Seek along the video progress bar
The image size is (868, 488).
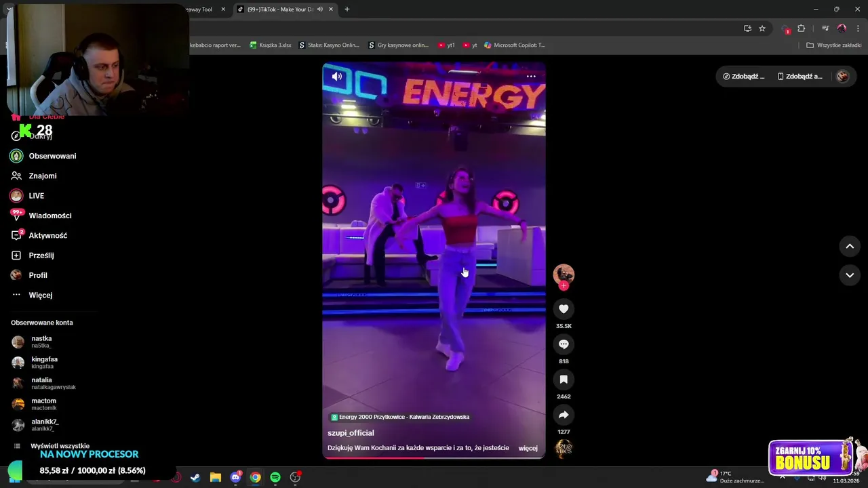(x=433, y=457)
